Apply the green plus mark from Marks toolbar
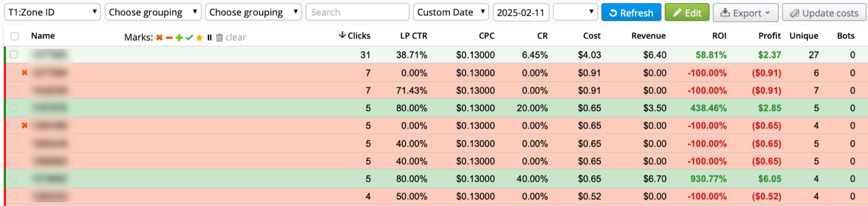The image size is (868, 206). point(179,38)
